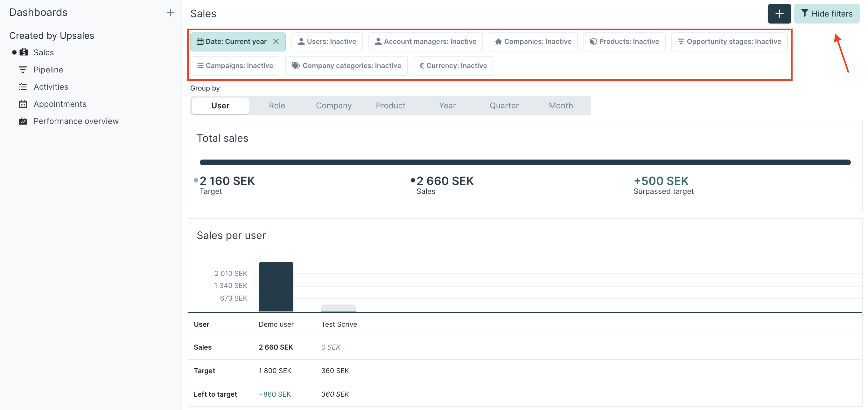Click the house icon in Companies filter

click(498, 41)
